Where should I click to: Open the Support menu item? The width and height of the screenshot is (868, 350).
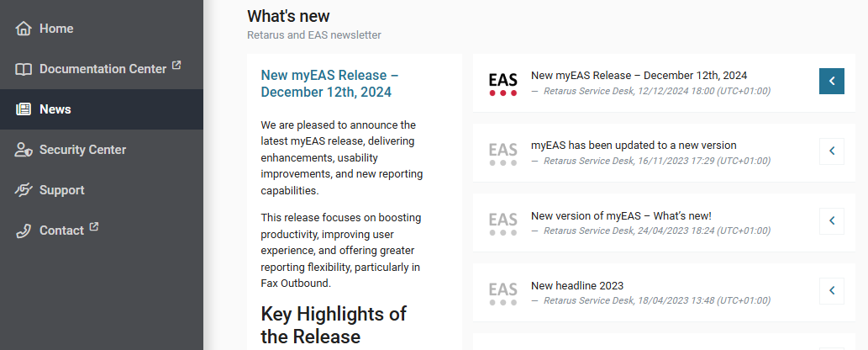(x=61, y=190)
